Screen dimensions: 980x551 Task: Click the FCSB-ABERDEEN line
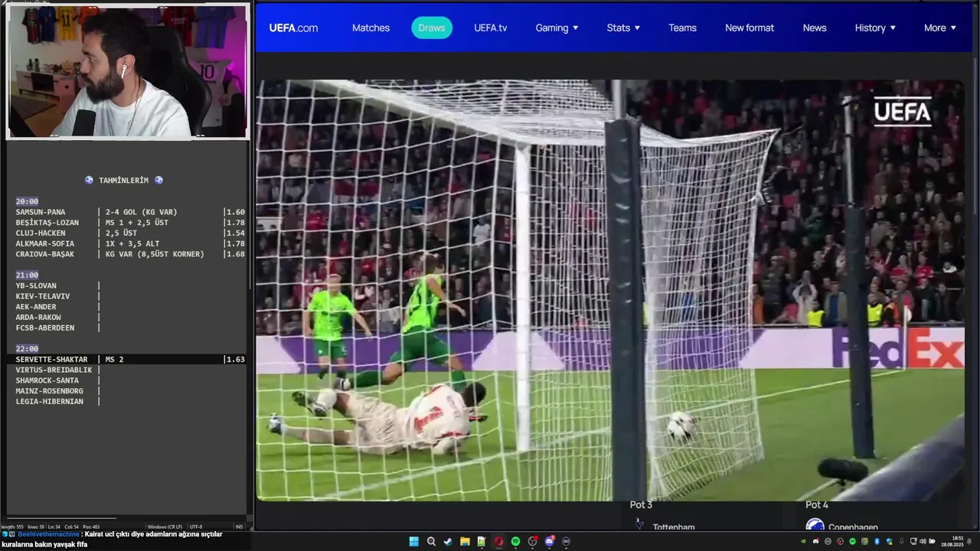click(x=58, y=328)
